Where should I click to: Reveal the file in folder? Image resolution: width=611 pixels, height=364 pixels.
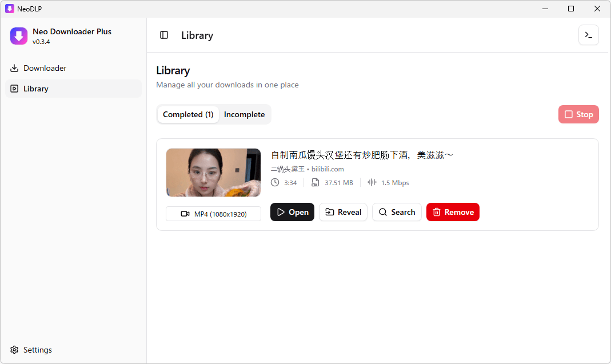click(343, 212)
